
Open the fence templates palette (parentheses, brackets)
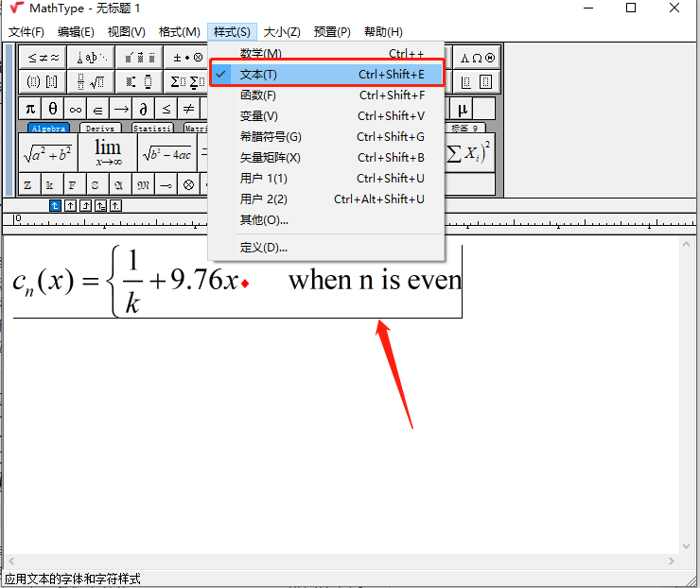click(43, 81)
